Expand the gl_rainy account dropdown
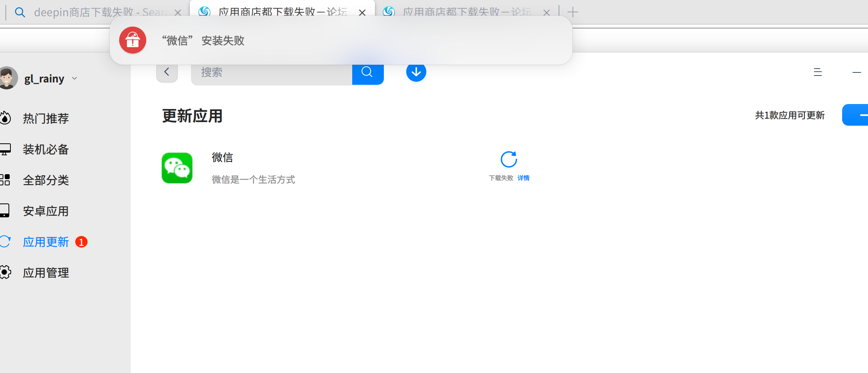Image resolution: width=868 pixels, height=373 pixels. (75, 78)
